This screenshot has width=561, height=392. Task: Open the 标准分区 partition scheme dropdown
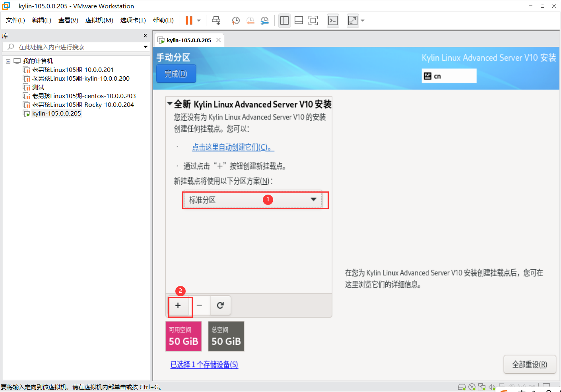pyautogui.click(x=253, y=200)
